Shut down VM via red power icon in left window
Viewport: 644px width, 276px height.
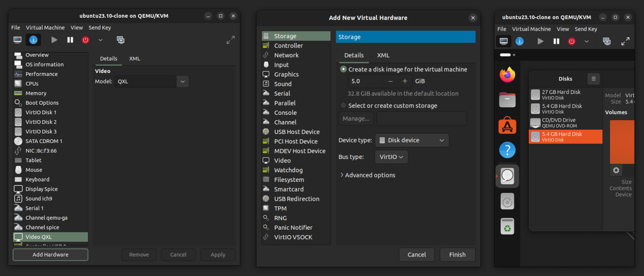point(86,40)
